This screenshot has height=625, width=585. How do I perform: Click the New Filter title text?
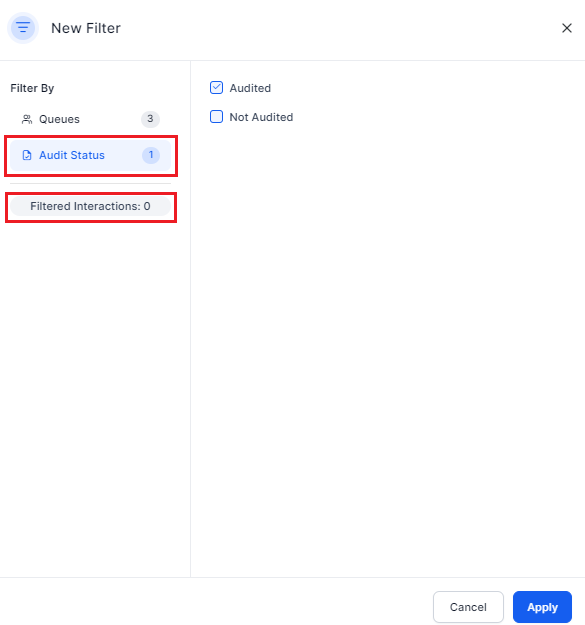[86, 28]
